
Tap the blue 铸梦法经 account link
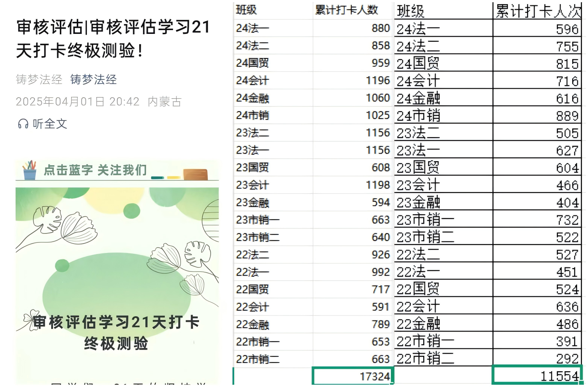(x=93, y=79)
